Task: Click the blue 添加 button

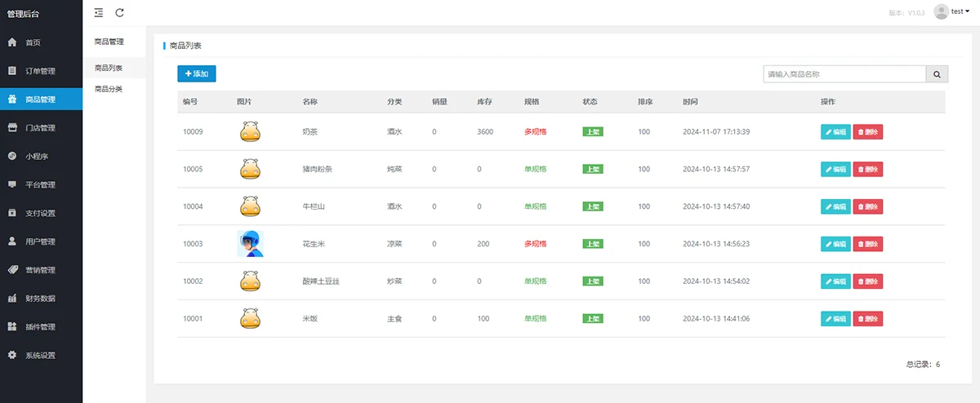Action: [x=197, y=74]
